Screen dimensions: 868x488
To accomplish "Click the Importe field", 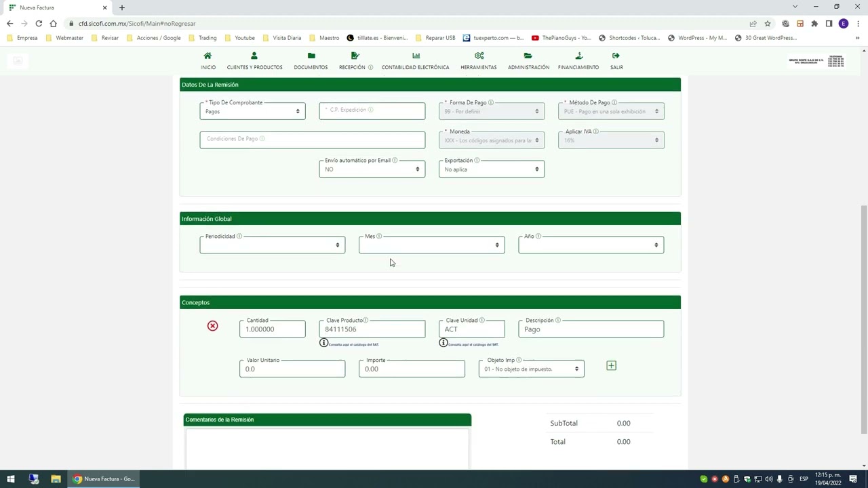I will (x=412, y=369).
